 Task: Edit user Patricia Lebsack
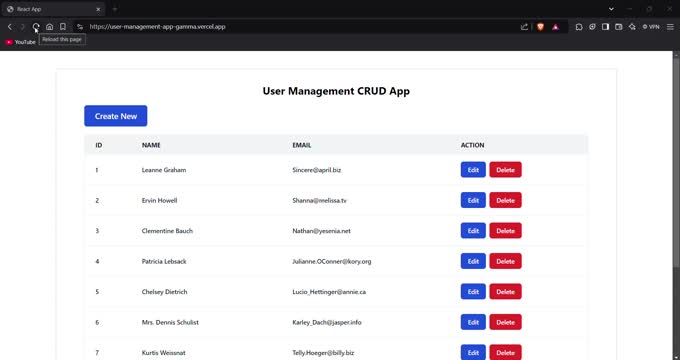473,261
